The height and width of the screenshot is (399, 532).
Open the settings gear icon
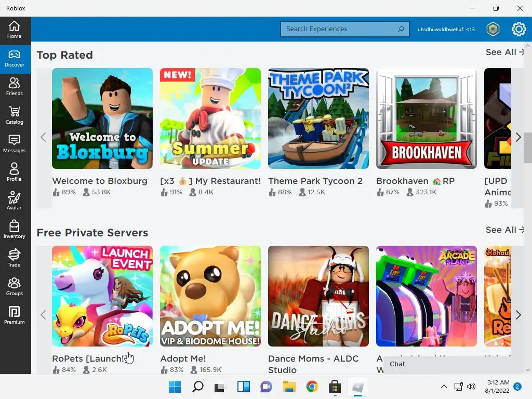click(519, 29)
